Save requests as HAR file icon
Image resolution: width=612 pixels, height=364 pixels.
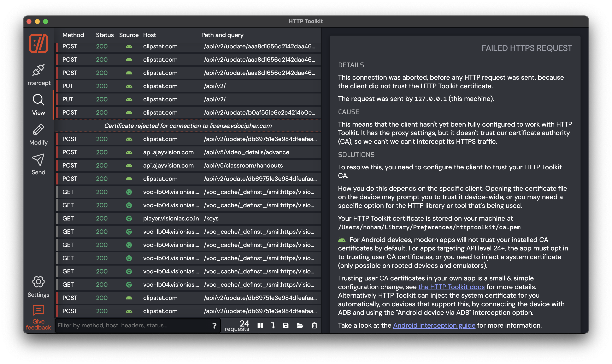[286, 326]
